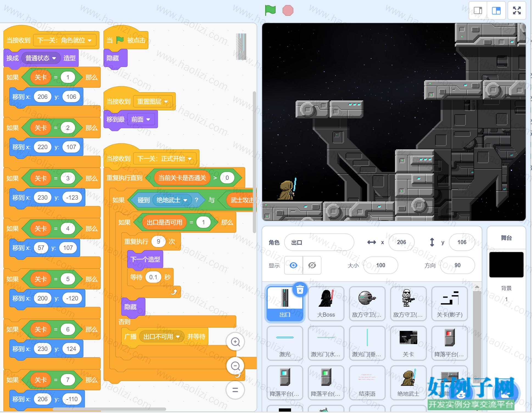Open the 下一关：角色就位 message dropdown
The image size is (532, 413).
click(x=65, y=40)
